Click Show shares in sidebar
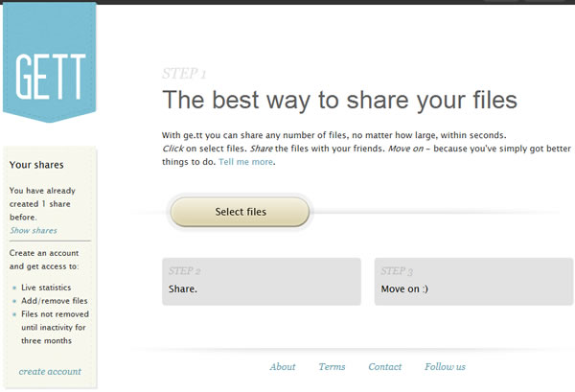The image size is (575, 392). tap(34, 230)
